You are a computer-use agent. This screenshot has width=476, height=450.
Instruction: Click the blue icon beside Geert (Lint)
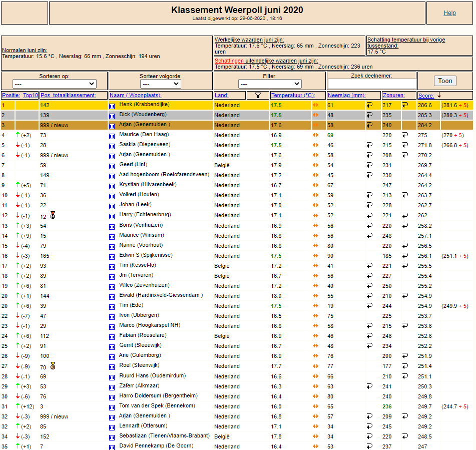point(112,166)
